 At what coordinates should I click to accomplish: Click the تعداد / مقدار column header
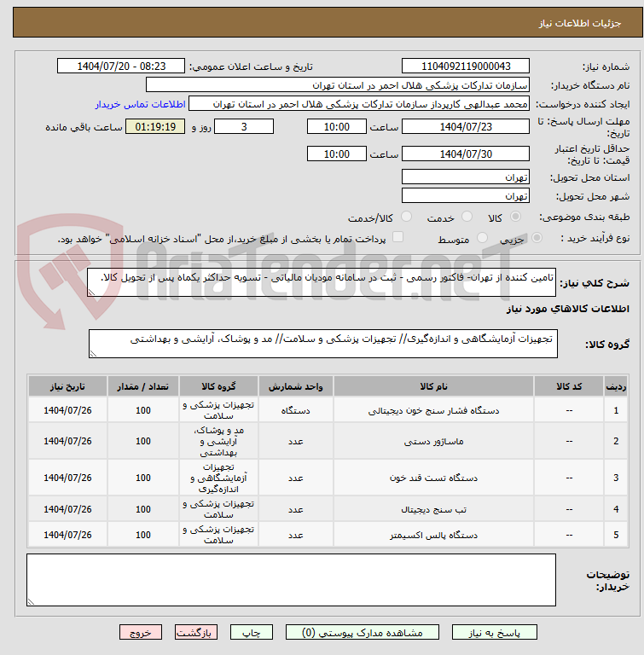point(143,386)
